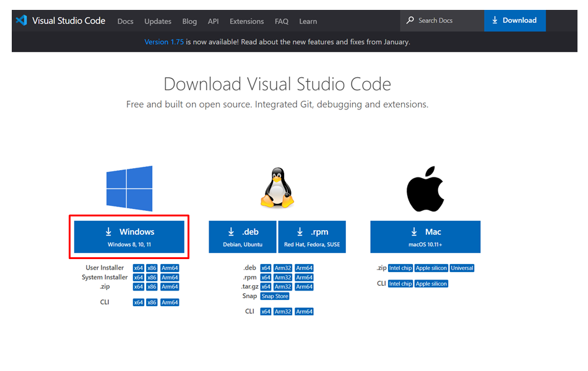
Task: Download Mac CLI Apple silicon
Action: point(431,284)
